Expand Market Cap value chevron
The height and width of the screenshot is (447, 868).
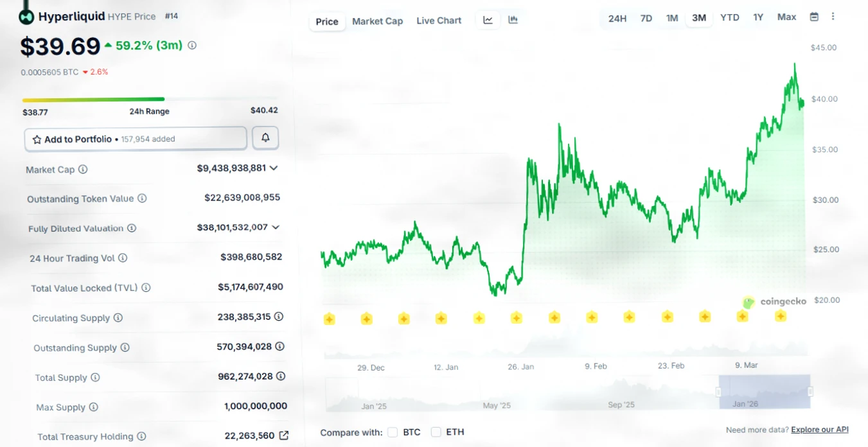click(x=274, y=168)
